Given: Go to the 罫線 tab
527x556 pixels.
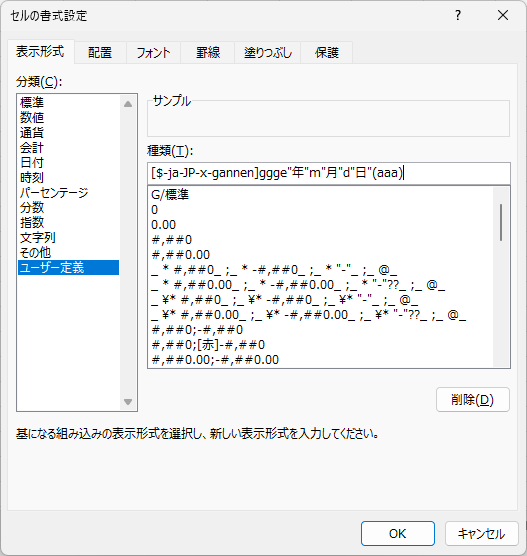Looking at the screenshot, I should (208, 52).
